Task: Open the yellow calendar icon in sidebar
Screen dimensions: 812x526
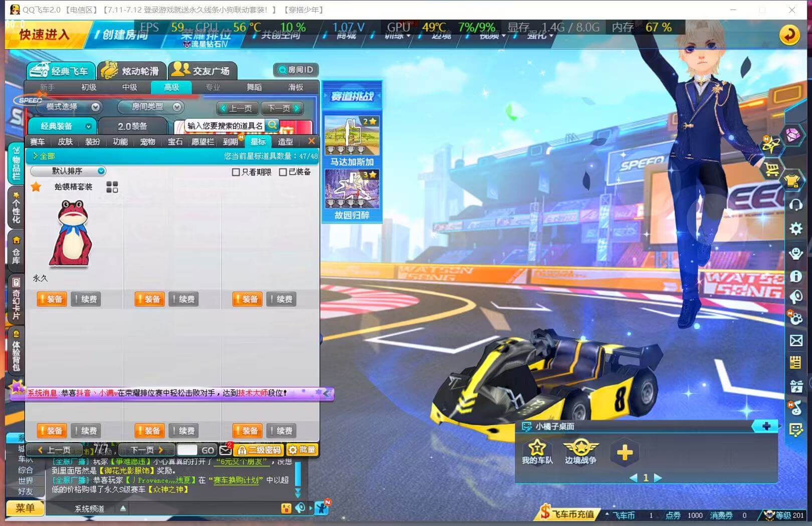Action: pyautogui.click(x=795, y=363)
